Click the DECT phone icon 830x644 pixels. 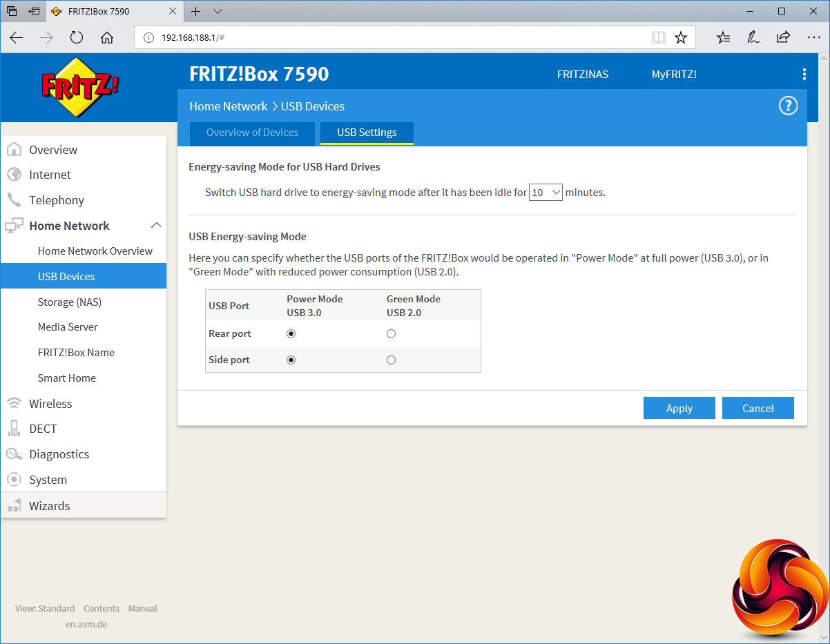tap(14, 429)
